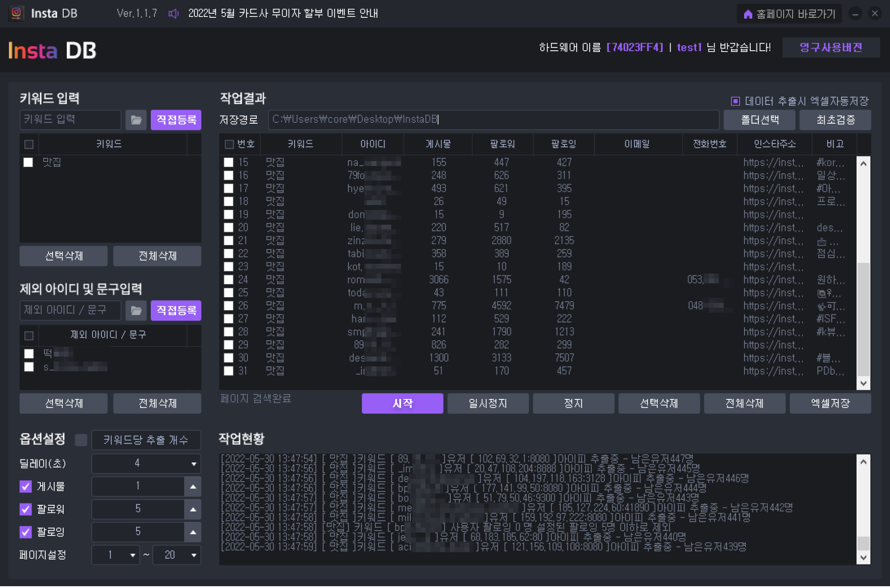The height and width of the screenshot is (588, 890).
Task: Sort by 아이디 column header
Action: 373,144
